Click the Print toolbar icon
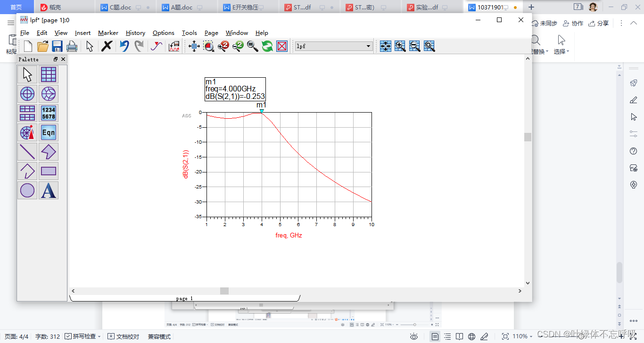Viewport: 644px width, 343px height. coord(72,46)
